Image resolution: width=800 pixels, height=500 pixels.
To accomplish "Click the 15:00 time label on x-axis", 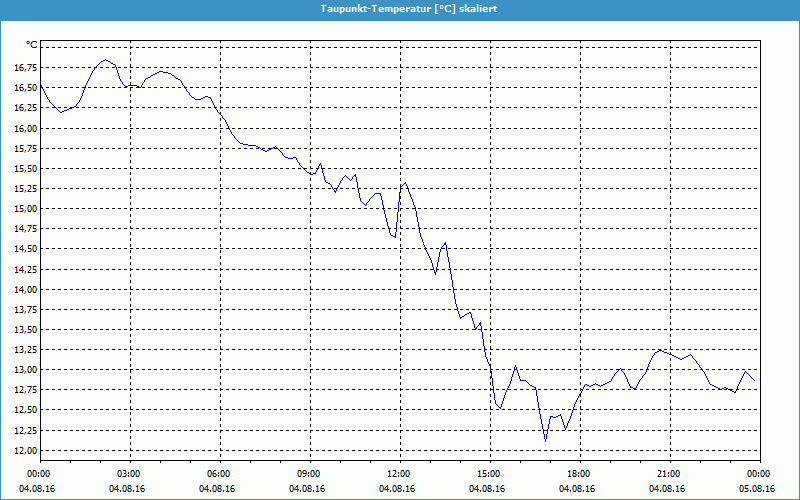I will [x=489, y=474].
